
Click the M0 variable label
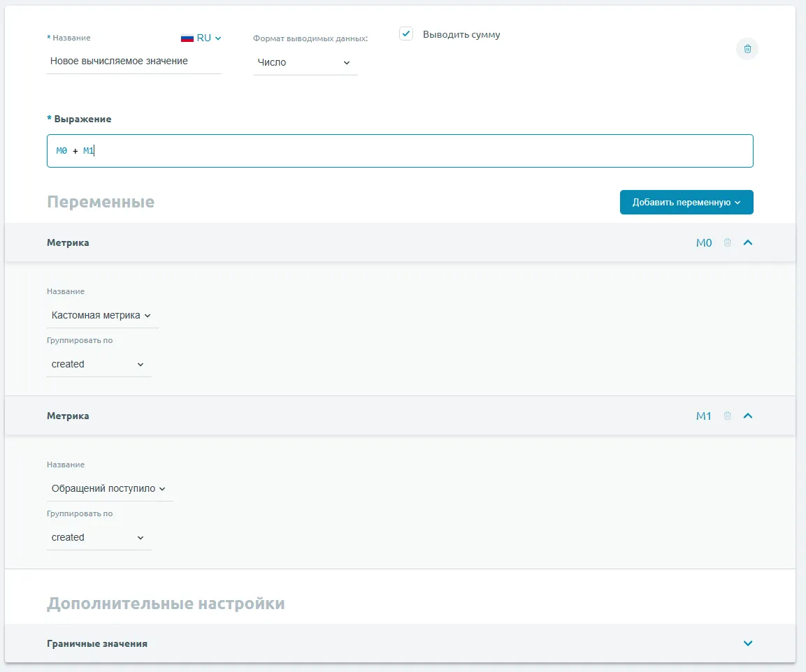point(703,243)
